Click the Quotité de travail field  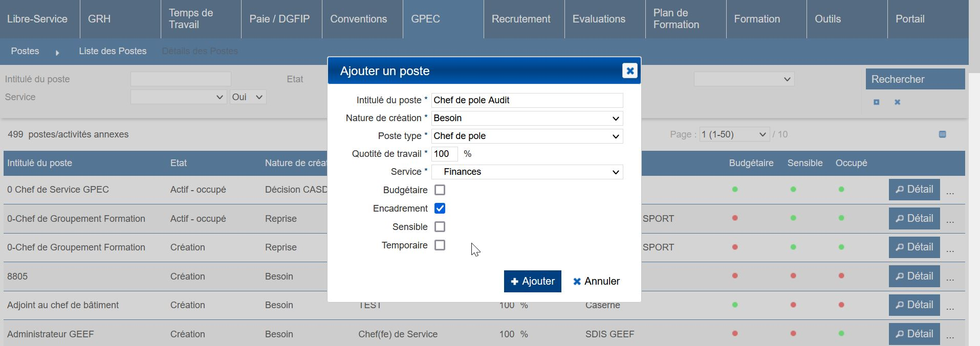(x=444, y=154)
